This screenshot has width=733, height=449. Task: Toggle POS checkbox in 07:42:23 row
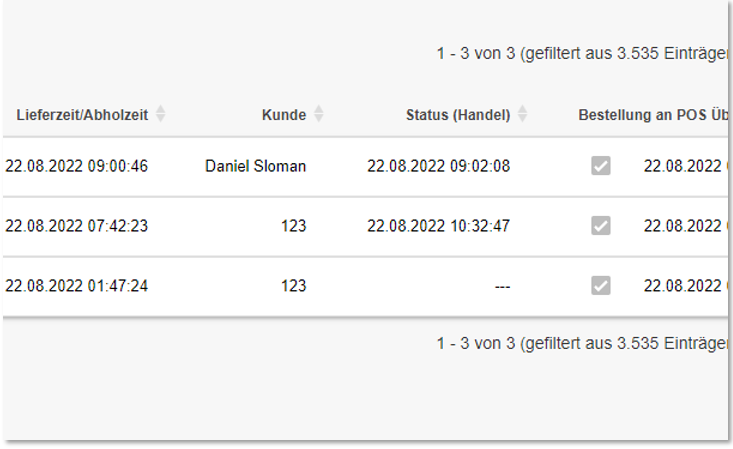coord(600,226)
